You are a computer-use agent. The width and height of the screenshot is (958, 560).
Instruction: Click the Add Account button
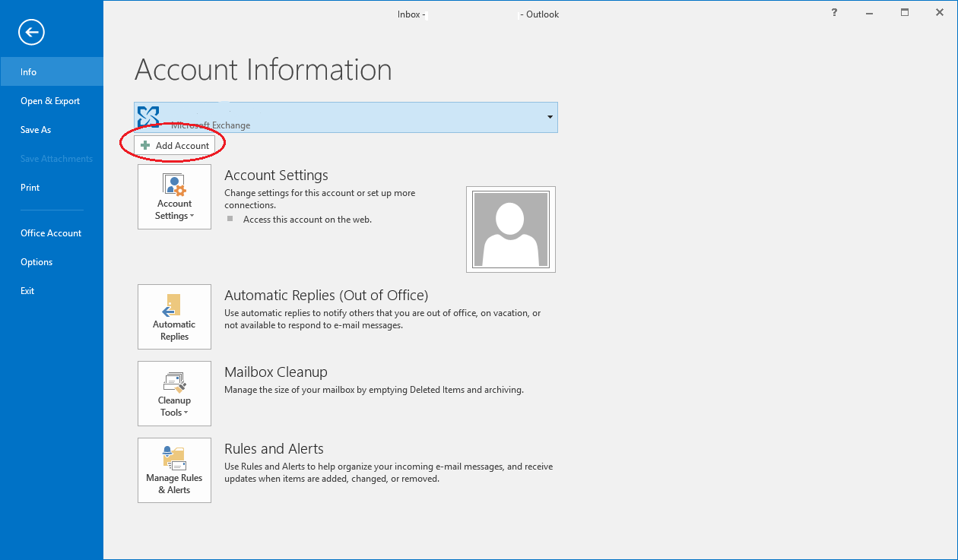click(x=175, y=145)
